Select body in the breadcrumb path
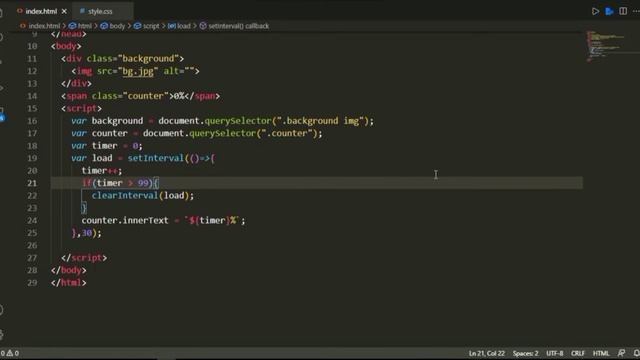 [117, 26]
